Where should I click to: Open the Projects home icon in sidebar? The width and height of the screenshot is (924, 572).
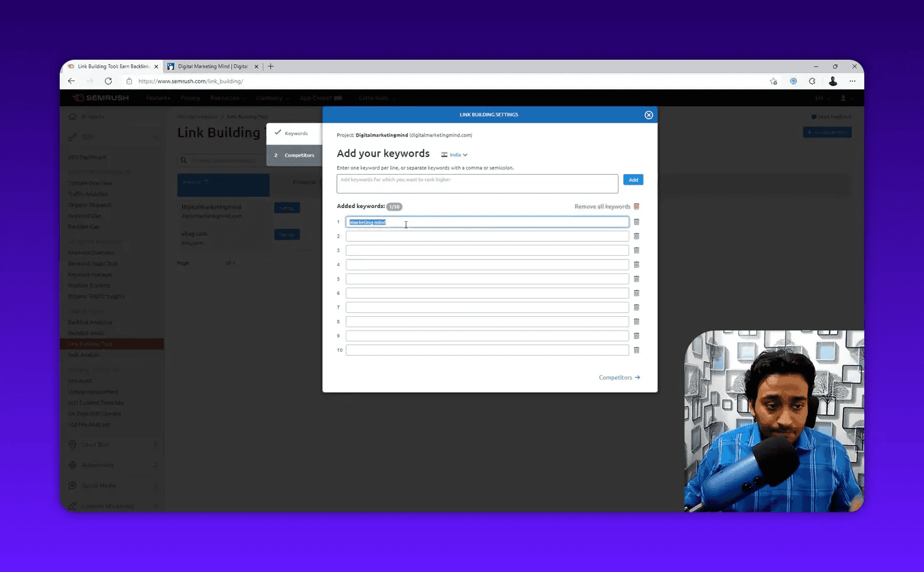click(72, 116)
